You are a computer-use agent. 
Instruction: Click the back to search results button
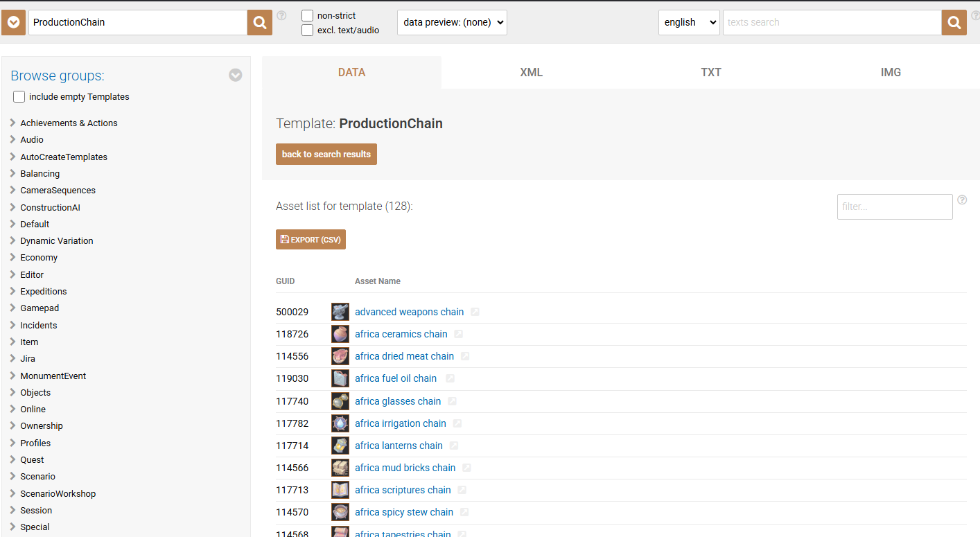(x=326, y=154)
